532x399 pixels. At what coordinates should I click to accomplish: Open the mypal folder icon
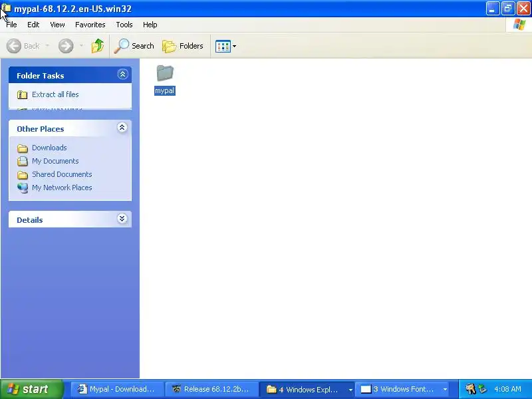point(165,73)
